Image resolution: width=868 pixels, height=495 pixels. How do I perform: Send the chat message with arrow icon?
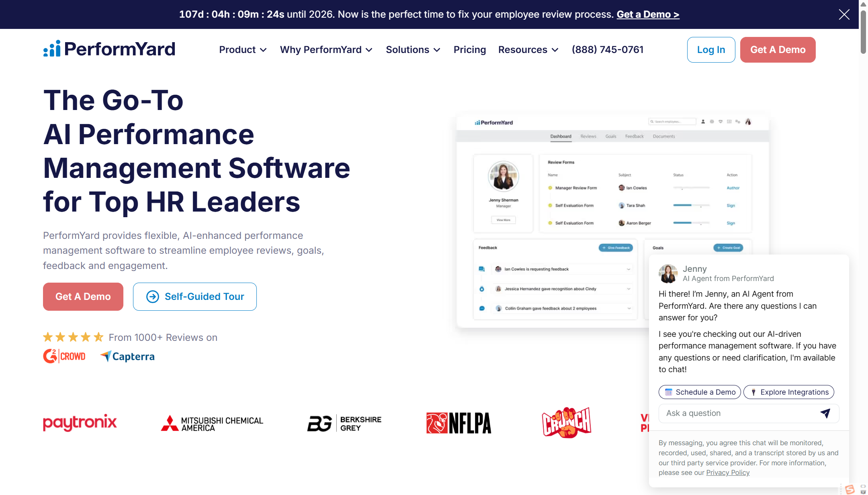[x=825, y=413]
